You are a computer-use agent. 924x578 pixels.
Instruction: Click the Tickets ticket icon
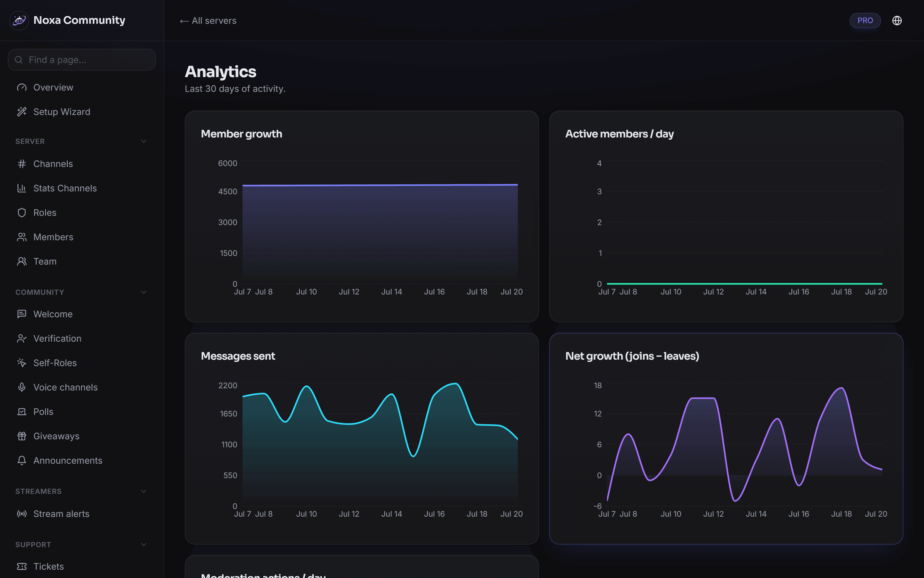pyautogui.click(x=22, y=567)
